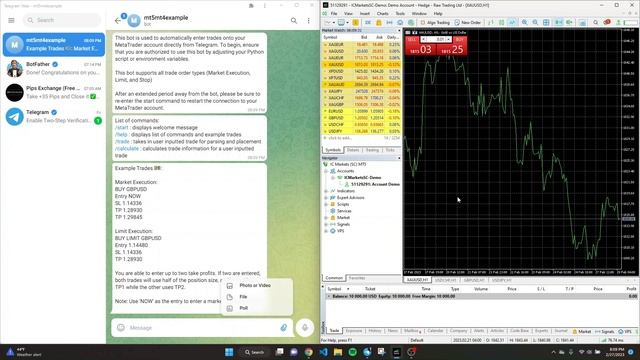
Task: Click the tile windows grid icon
Action: (x=546, y=22)
